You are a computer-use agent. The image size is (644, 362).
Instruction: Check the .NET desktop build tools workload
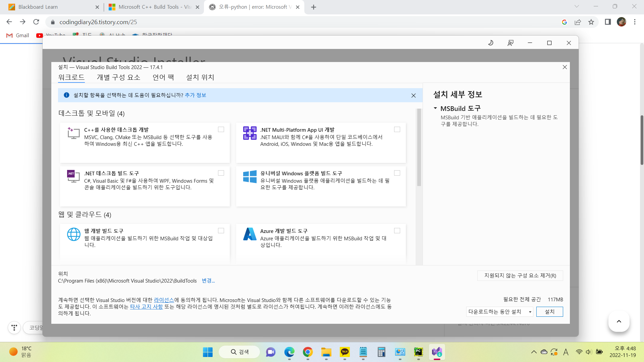[x=221, y=173]
